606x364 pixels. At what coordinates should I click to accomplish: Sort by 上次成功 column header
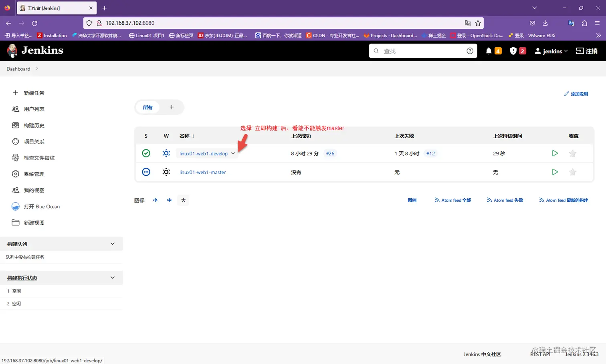(x=301, y=136)
